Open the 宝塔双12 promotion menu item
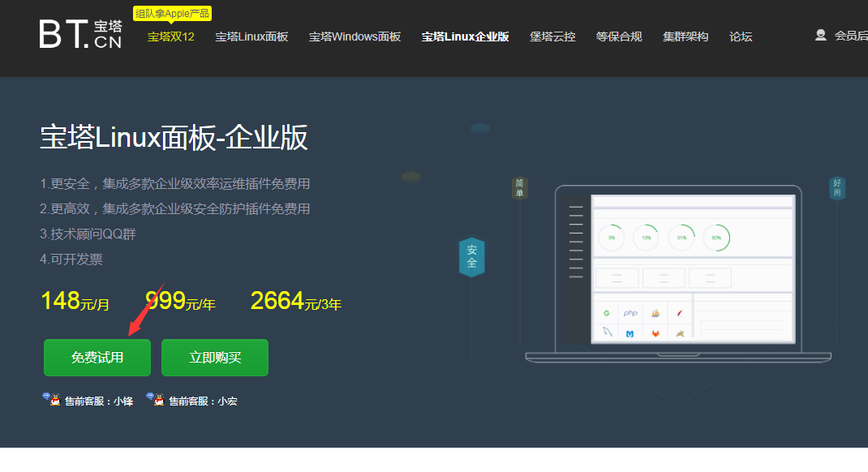 [171, 37]
